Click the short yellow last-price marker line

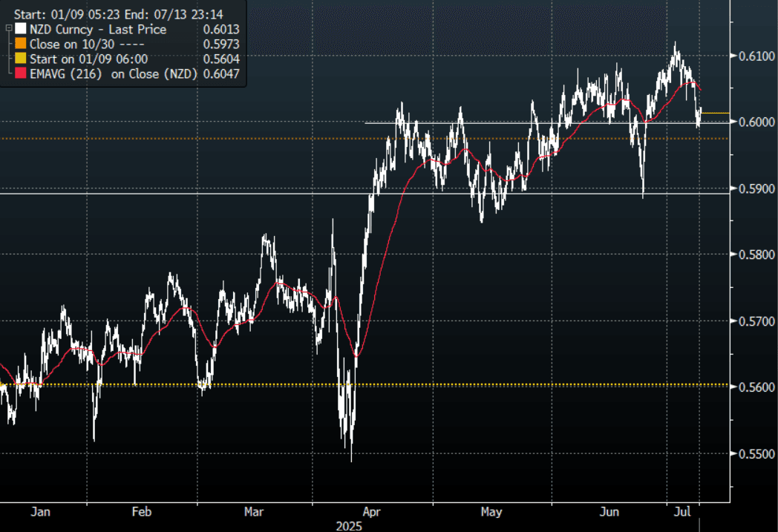click(715, 113)
